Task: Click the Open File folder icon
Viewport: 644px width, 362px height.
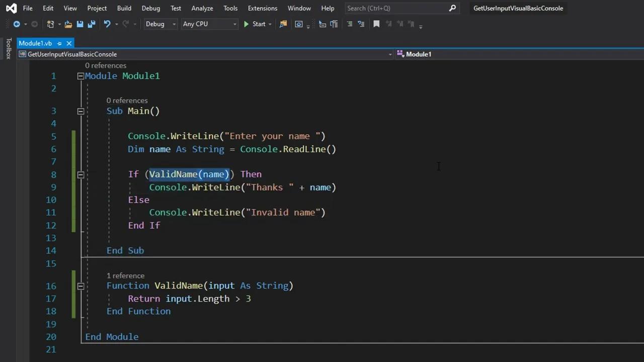Action: click(68, 24)
